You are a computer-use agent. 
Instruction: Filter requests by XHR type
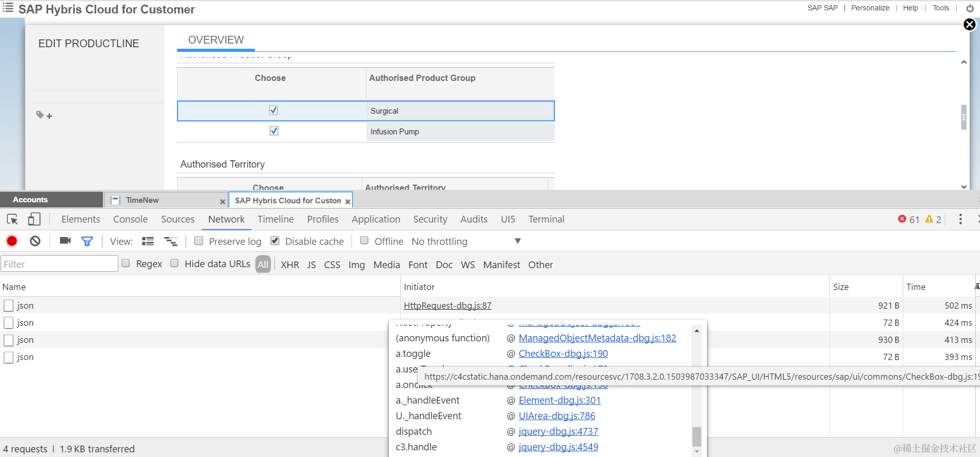tap(290, 265)
